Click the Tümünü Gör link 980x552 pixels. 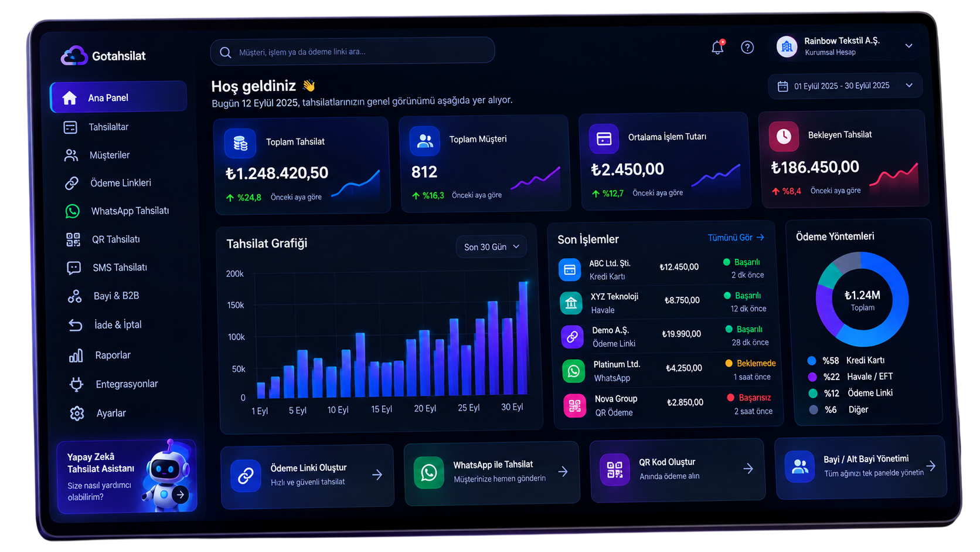point(736,238)
